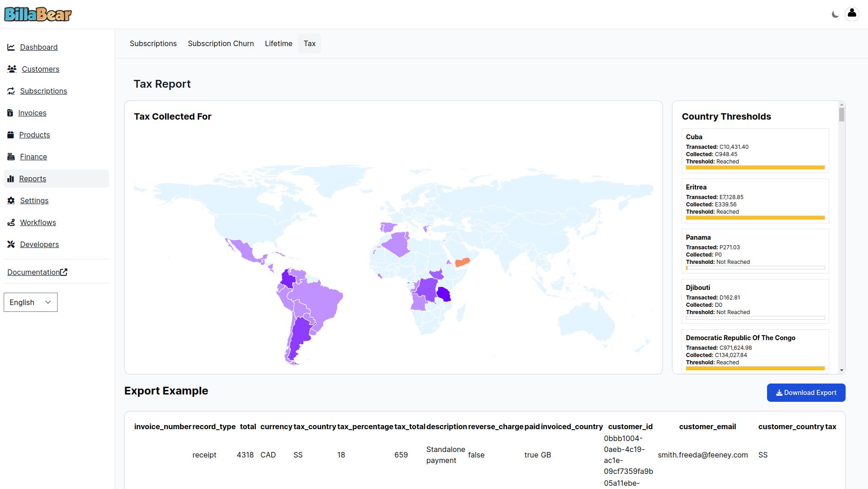Click the Finance cash register icon
Viewport: 868px width, 489px height.
[11, 157]
